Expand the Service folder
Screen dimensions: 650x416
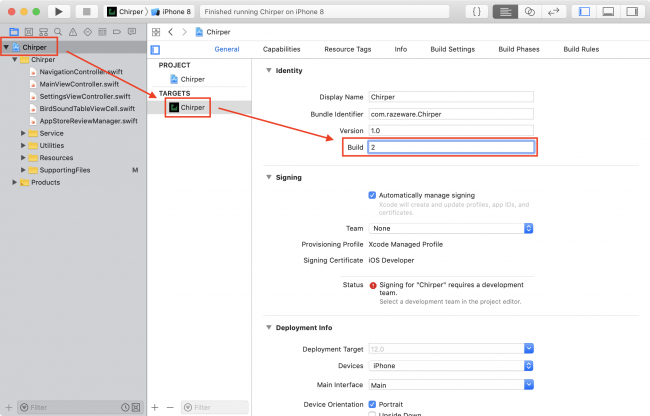click(23, 133)
